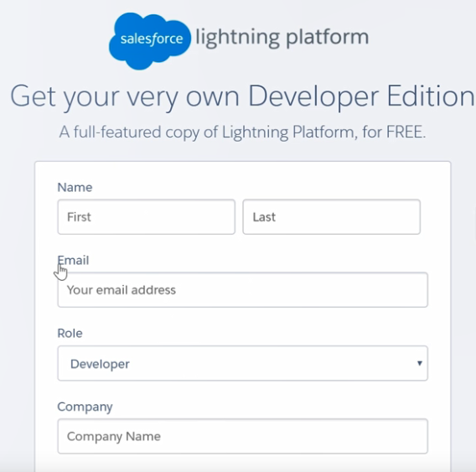Focus the First name input field
Screen dimensions: 476x472
[x=147, y=217]
